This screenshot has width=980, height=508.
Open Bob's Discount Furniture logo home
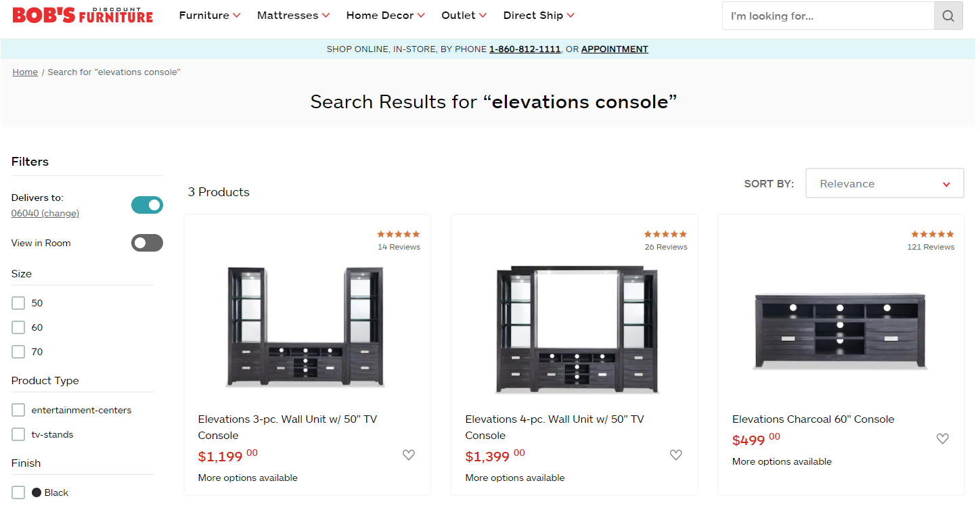click(x=83, y=15)
